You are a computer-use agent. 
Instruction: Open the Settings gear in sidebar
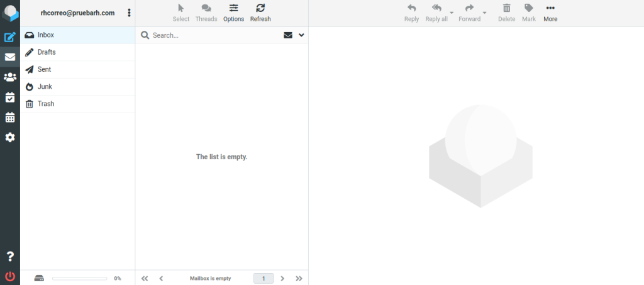(x=10, y=137)
